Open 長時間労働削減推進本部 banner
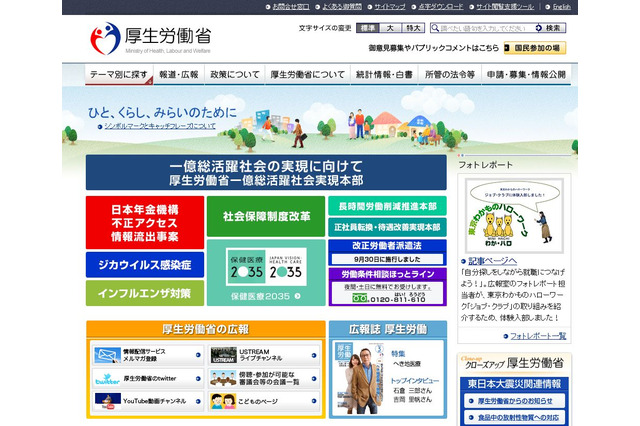Viewport: 640px width, 426px height. [x=387, y=206]
